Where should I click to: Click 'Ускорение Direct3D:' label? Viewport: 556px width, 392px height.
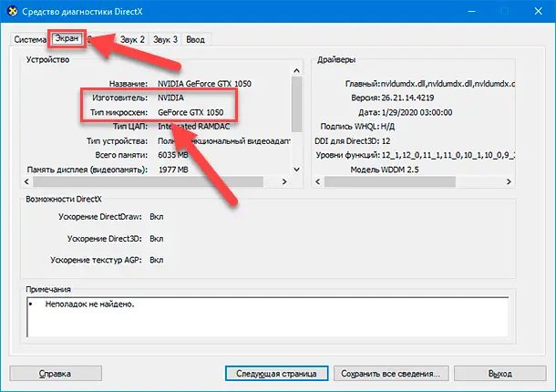point(105,239)
